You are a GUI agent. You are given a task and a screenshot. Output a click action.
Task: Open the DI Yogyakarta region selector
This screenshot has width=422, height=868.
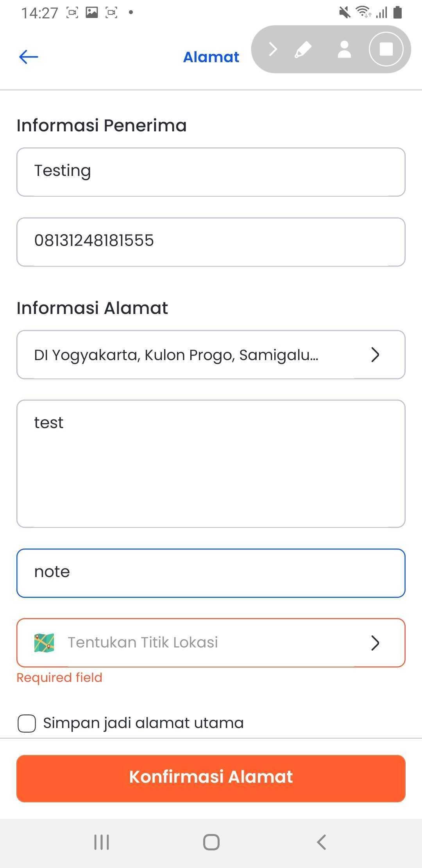tap(176, 355)
